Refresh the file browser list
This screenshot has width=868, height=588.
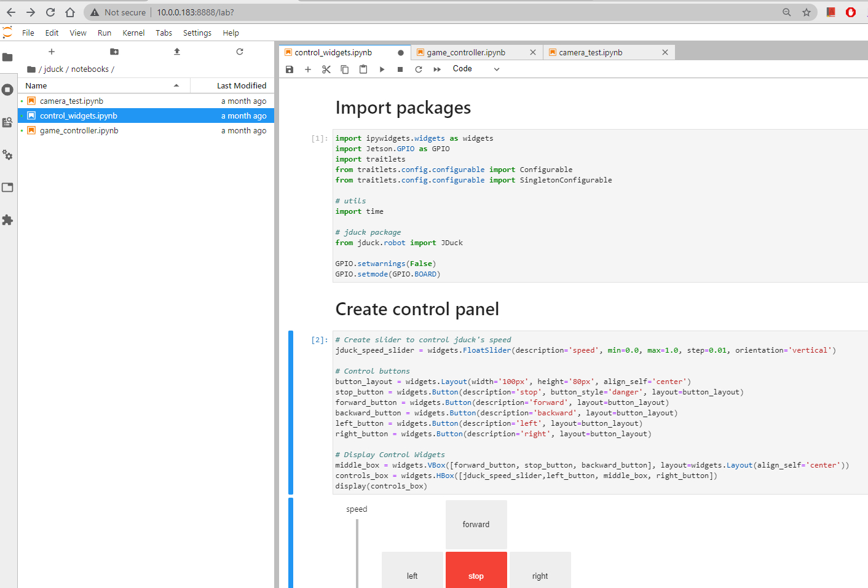tap(240, 52)
